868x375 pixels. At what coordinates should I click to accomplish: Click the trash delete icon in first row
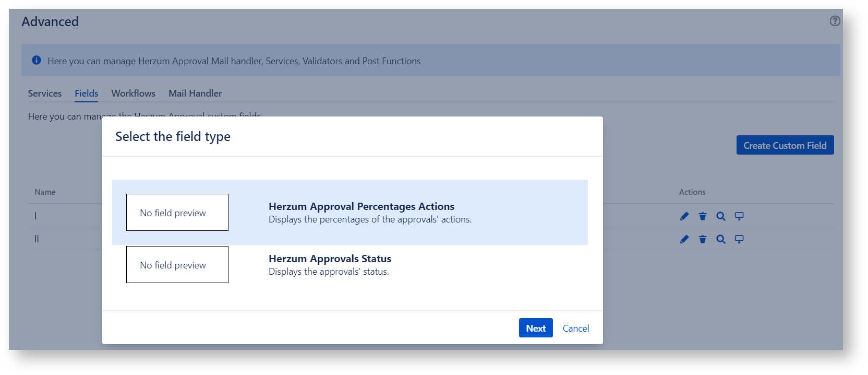(703, 216)
